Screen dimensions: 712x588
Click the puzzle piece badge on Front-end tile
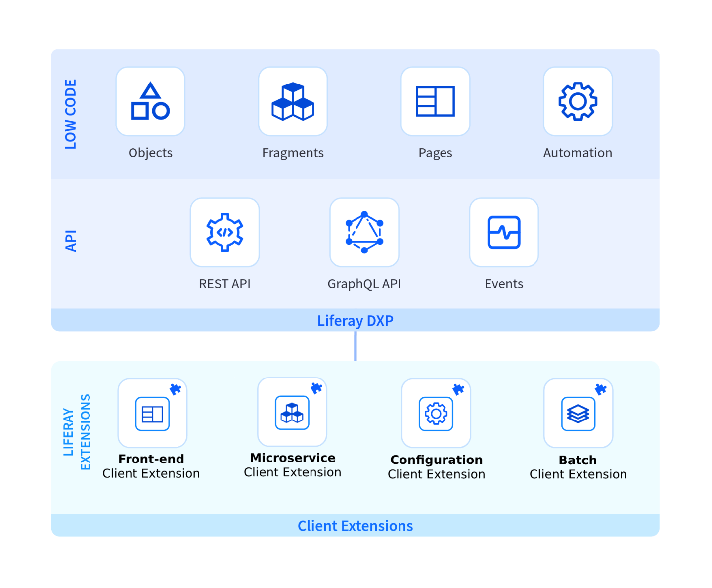(x=176, y=389)
